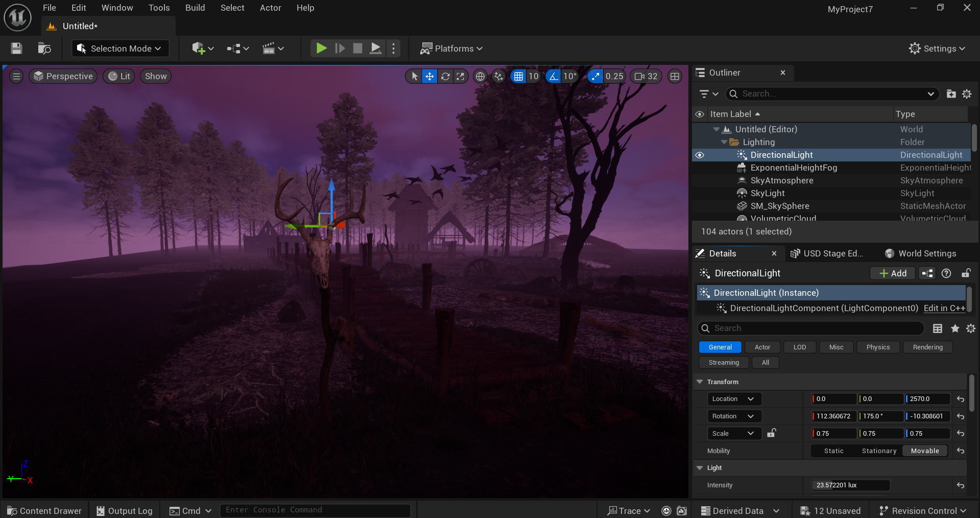Open rotation snap value 10°
980x518 pixels.
(x=570, y=76)
